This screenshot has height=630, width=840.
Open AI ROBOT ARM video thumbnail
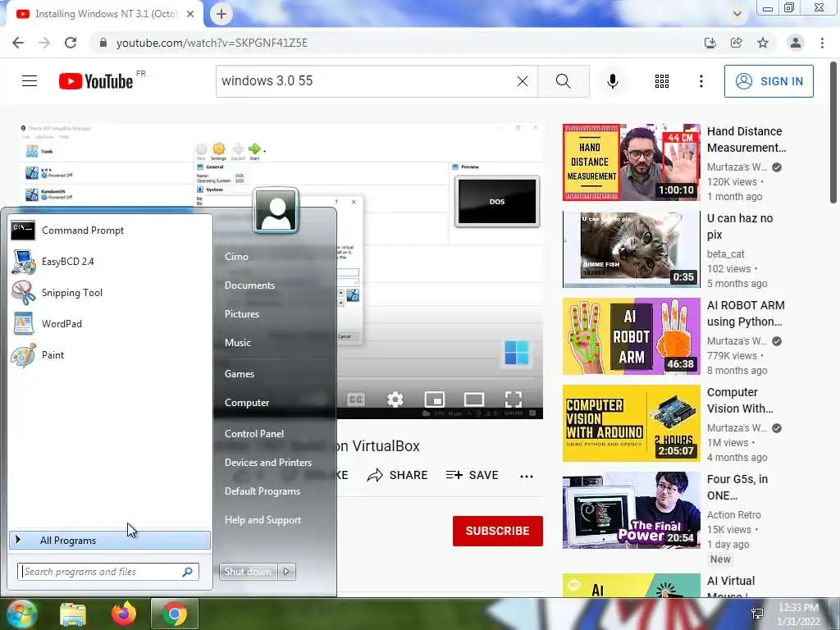pos(631,336)
